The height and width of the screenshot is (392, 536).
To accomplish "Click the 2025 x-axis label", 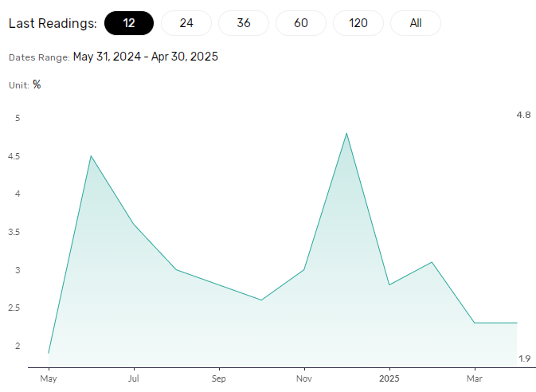I will coord(389,378).
